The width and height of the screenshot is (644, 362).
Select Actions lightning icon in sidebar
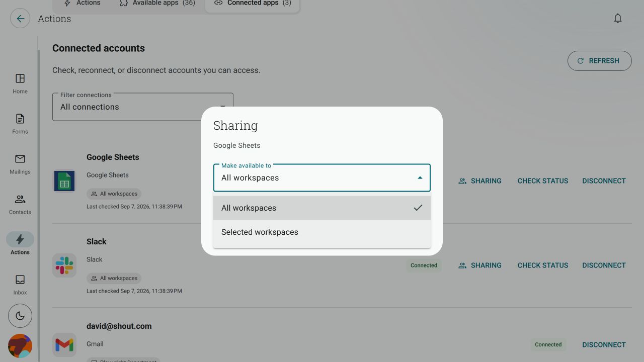coord(20,239)
